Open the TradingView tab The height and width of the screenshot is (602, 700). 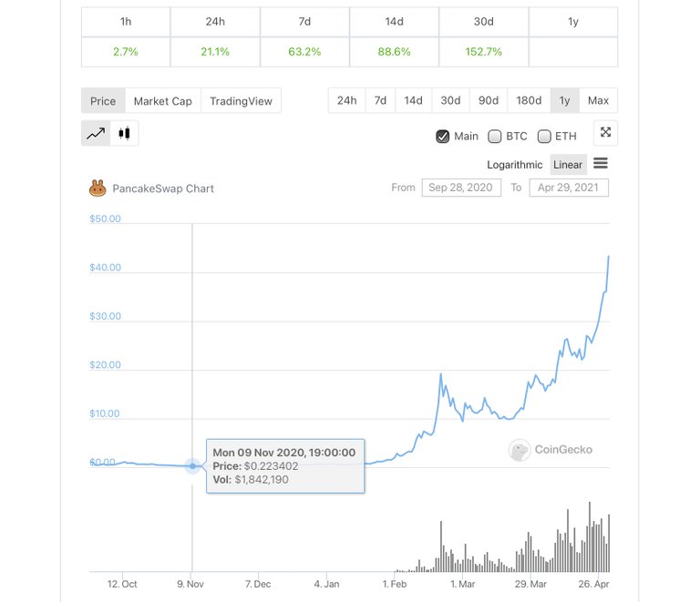tap(241, 101)
